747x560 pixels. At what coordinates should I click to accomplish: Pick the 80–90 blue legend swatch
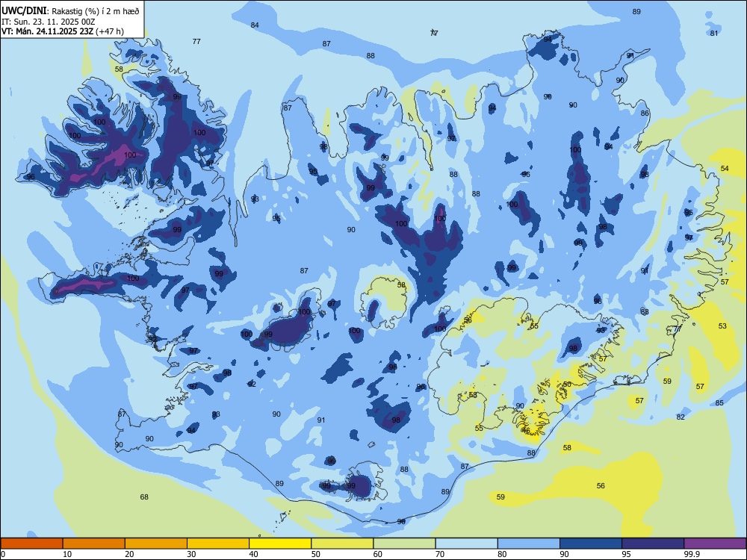click(x=529, y=544)
